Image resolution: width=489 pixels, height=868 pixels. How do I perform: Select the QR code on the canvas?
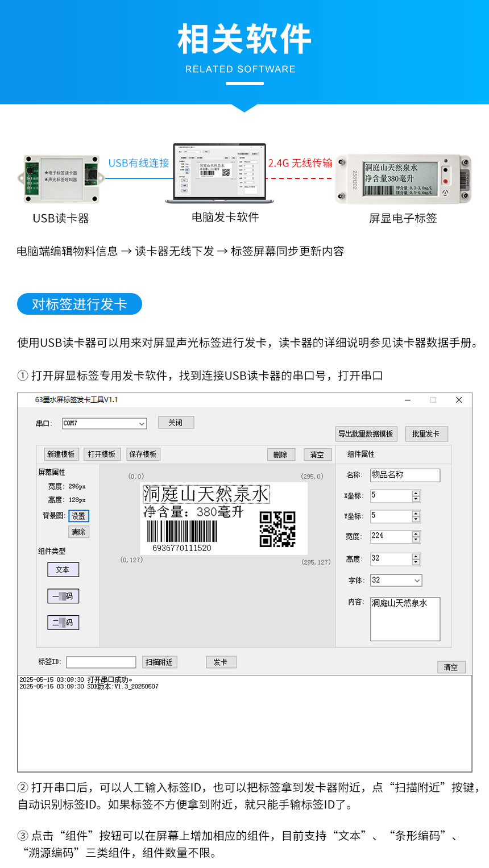(x=277, y=529)
